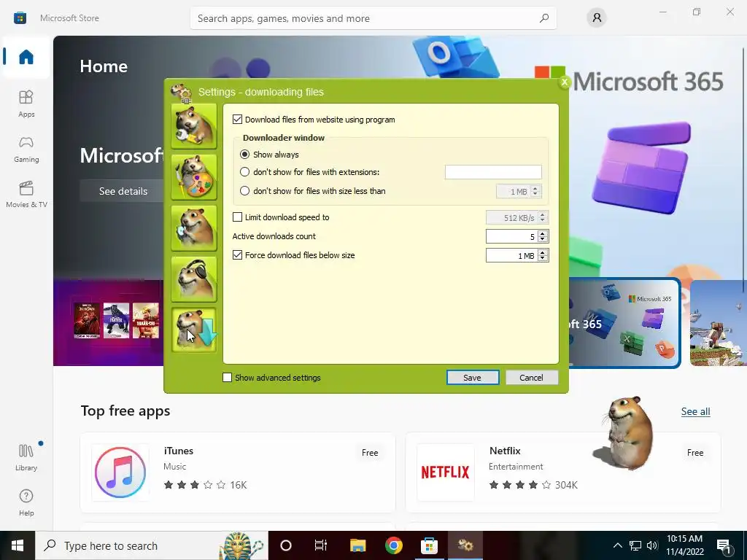Image resolution: width=747 pixels, height=560 pixels.
Task: Open network icon in system tray
Action: click(x=635, y=545)
